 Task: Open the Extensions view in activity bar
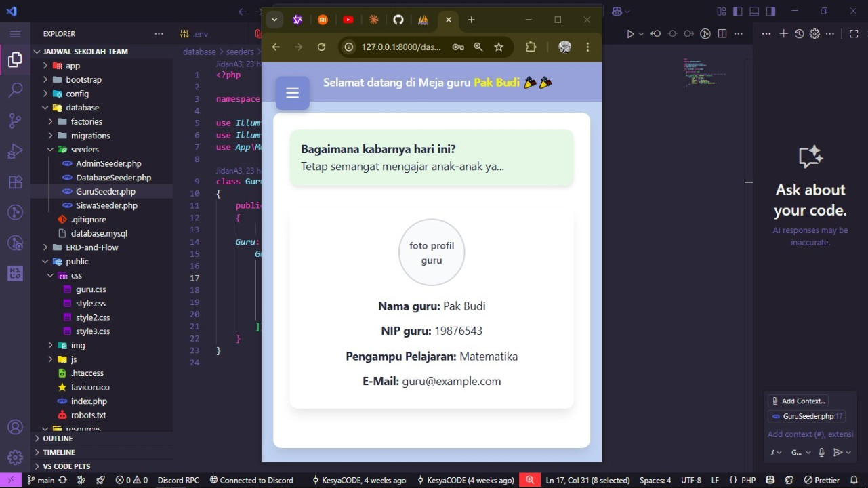pyautogui.click(x=15, y=182)
